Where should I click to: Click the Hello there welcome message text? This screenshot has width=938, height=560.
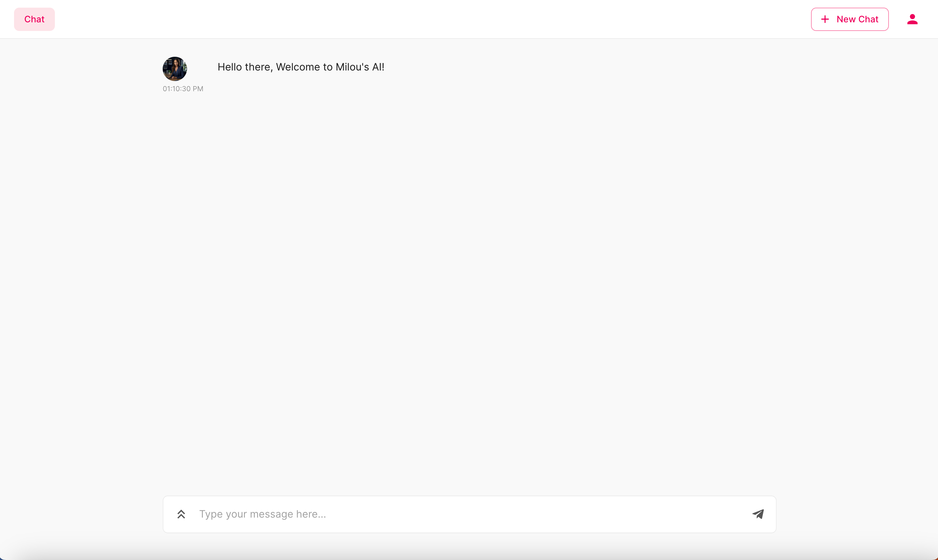301,67
